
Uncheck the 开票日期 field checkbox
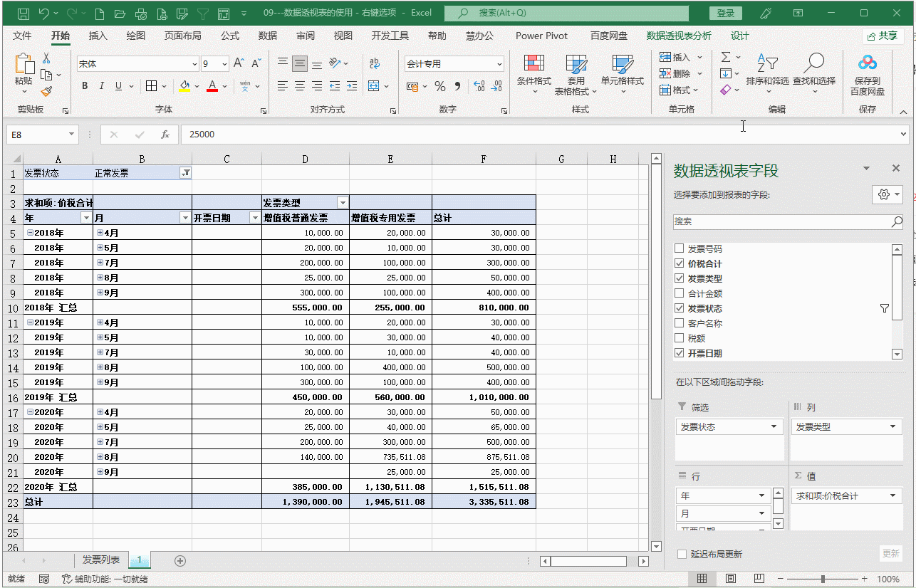pos(679,353)
